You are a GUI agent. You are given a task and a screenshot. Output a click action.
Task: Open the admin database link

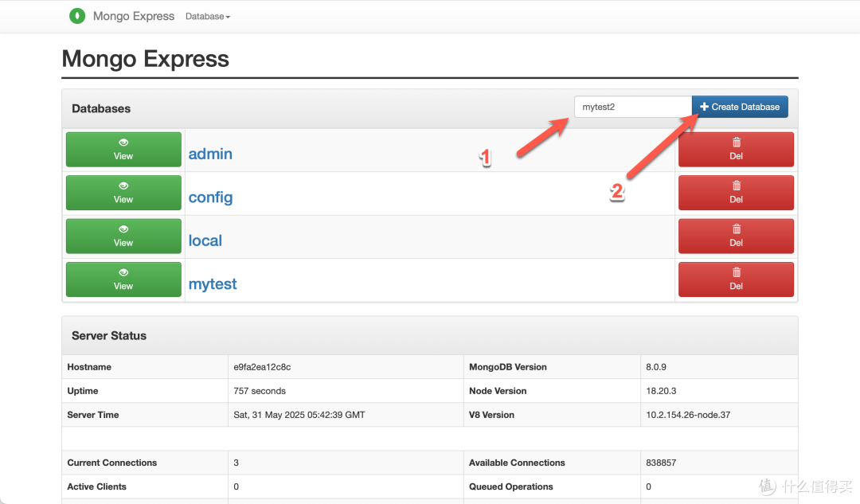(x=210, y=154)
